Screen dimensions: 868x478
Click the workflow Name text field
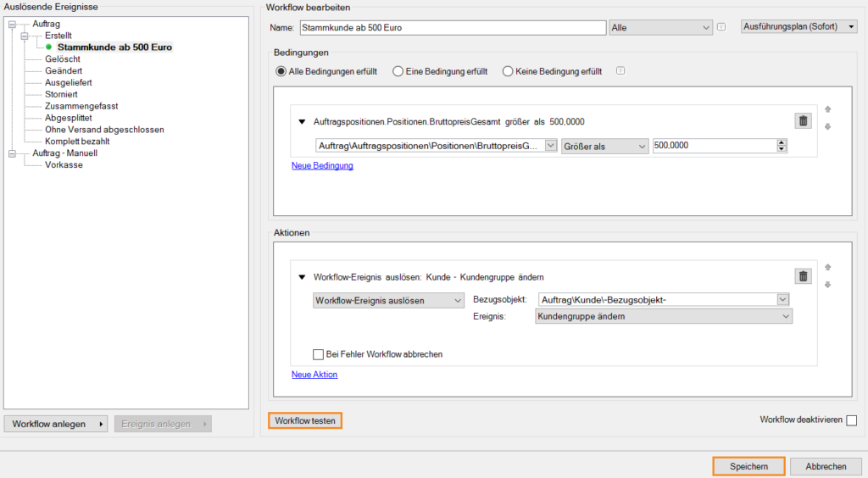coord(452,28)
